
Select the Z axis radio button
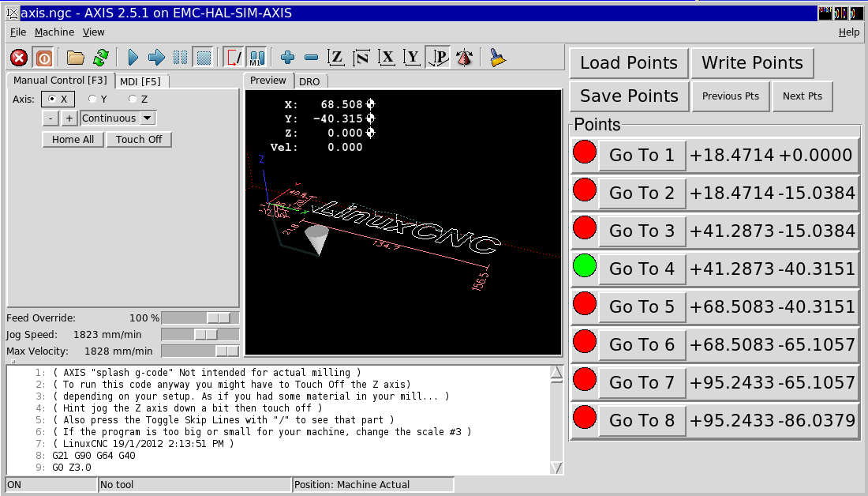point(138,100)
